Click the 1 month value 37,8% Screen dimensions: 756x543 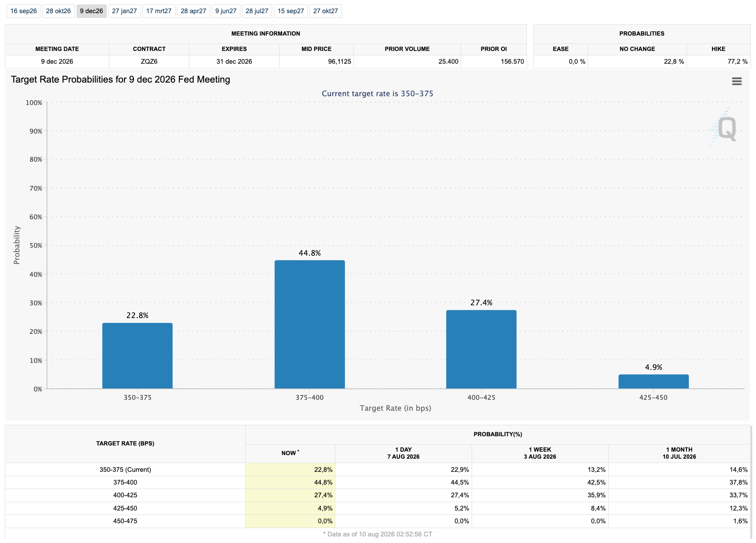click(738, 482)
